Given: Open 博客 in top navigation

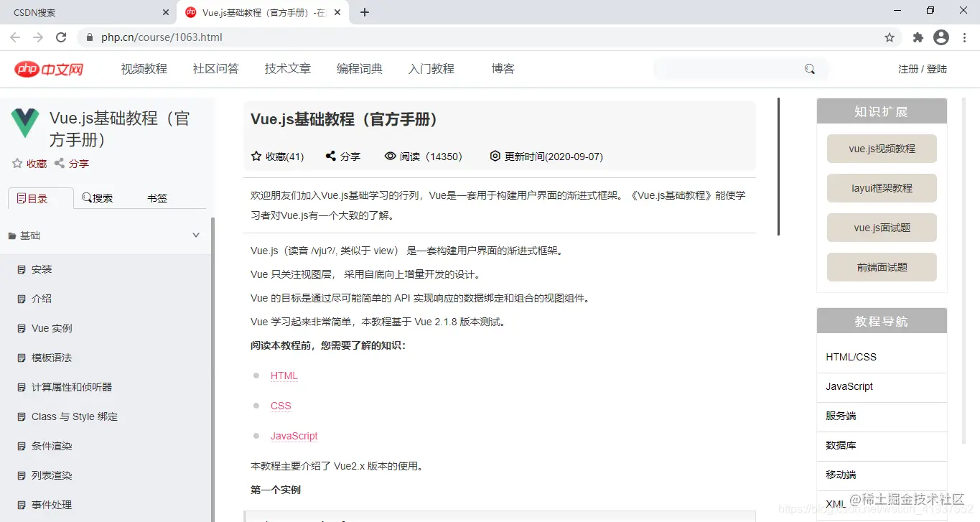Looking at the screenshot, I should click(x=503, y=69).
